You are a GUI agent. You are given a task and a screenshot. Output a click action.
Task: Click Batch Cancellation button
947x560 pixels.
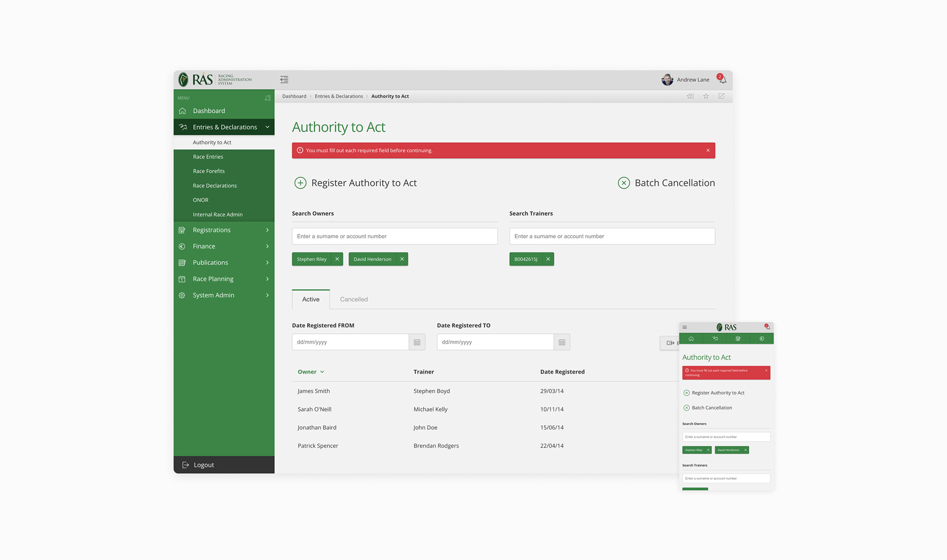tap(666, 183)
